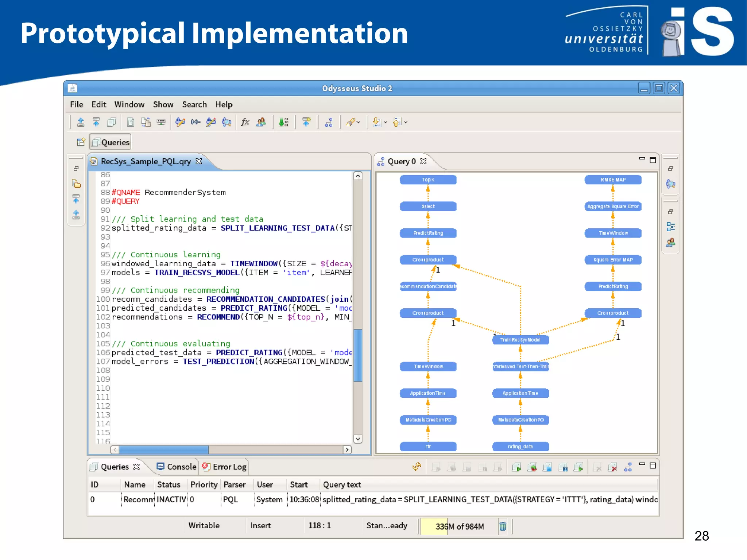This screenshot has width=747, height=560.
Task: Select the RMSE MAP graph node
Action: click(x=613, y=180)
